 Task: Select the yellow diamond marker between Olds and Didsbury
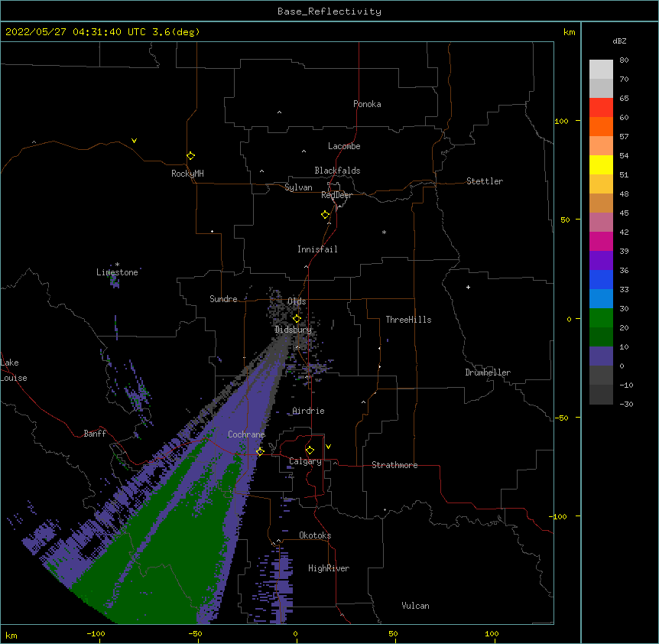coord(297,319)
